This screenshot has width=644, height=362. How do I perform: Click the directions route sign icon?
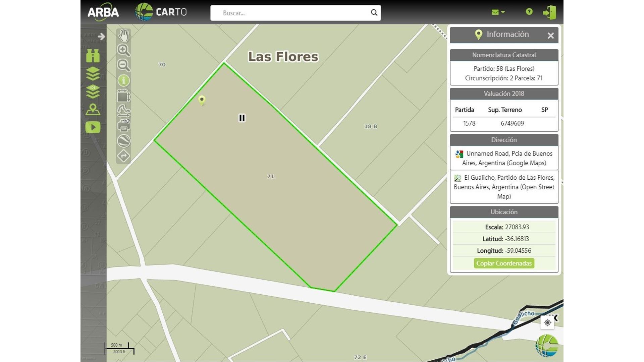(x=123, y=156)
